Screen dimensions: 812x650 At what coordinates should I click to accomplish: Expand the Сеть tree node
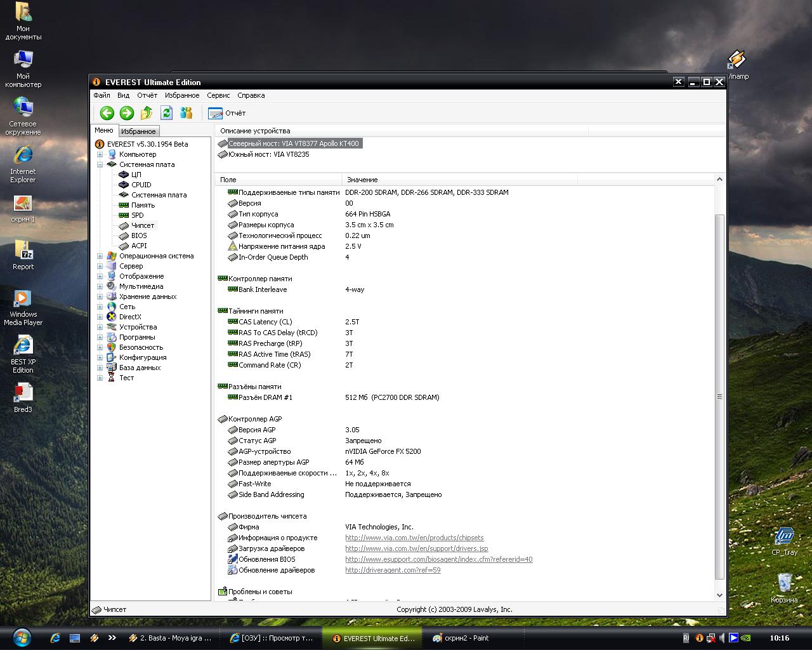[x=100, y=307]
